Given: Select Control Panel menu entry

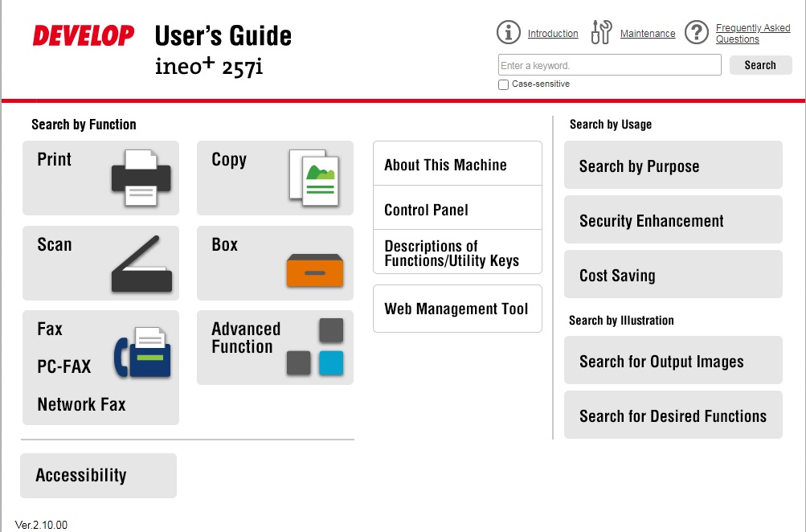Looking at the screenshot, I should pos(457,210).
